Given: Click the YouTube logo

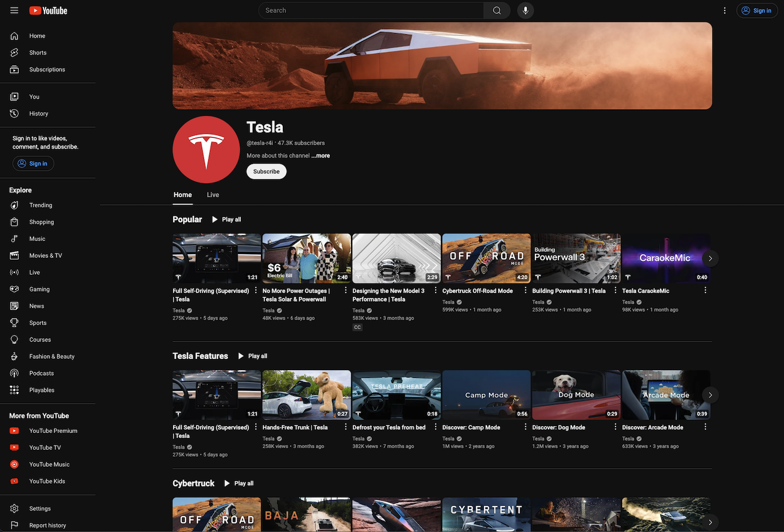Looking at the screenshot, I should 48,11.
